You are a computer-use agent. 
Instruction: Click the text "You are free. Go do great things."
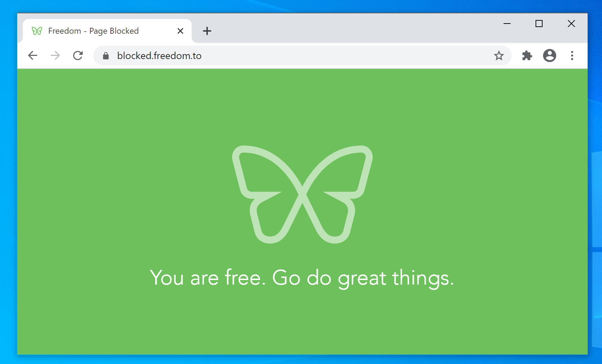point(302,278)
